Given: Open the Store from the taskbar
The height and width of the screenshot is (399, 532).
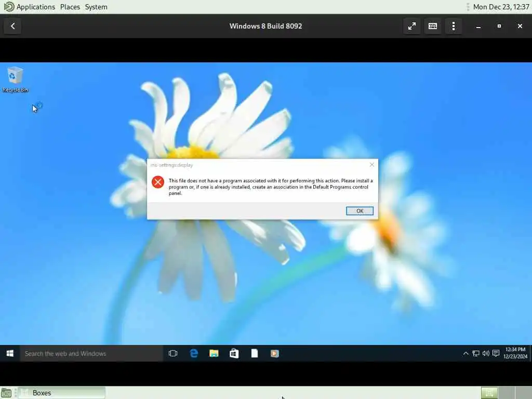Looking at the screenshot, I should click(x=234, y=353).
